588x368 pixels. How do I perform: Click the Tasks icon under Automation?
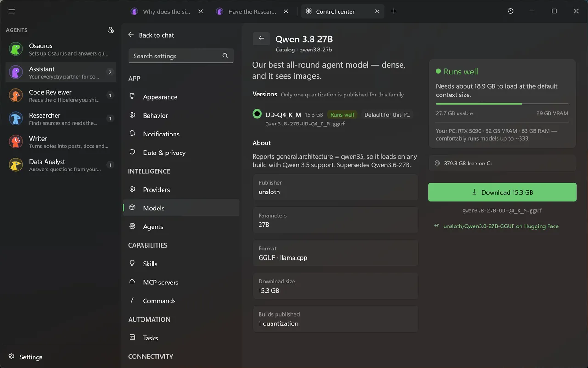pos(132,337)
